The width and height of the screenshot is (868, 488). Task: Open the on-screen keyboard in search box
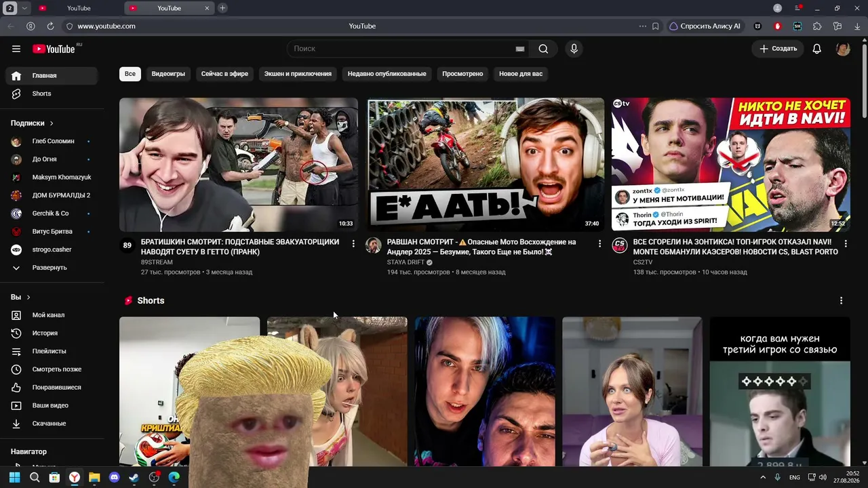tap(520, 49)
